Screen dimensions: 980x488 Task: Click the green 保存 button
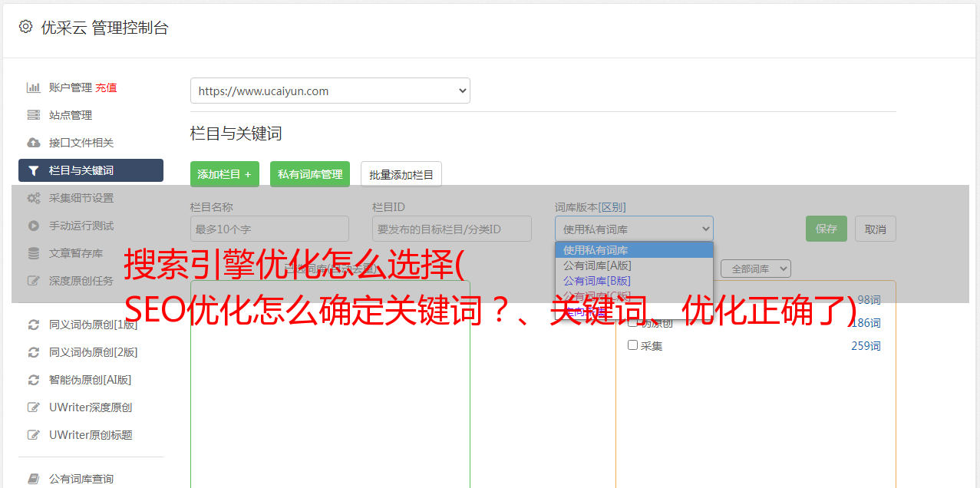[827, 229]
